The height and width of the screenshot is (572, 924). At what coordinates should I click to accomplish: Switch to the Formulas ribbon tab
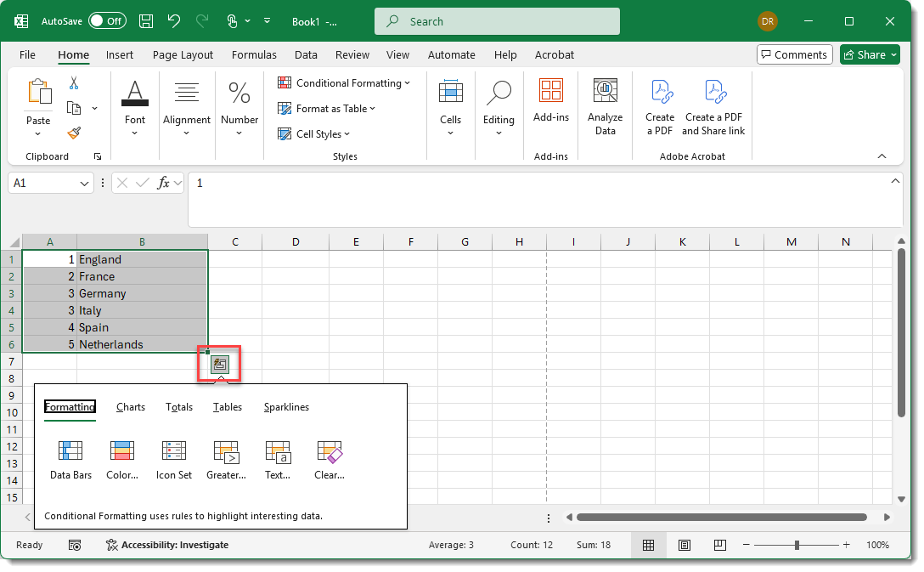pos(254,54)
